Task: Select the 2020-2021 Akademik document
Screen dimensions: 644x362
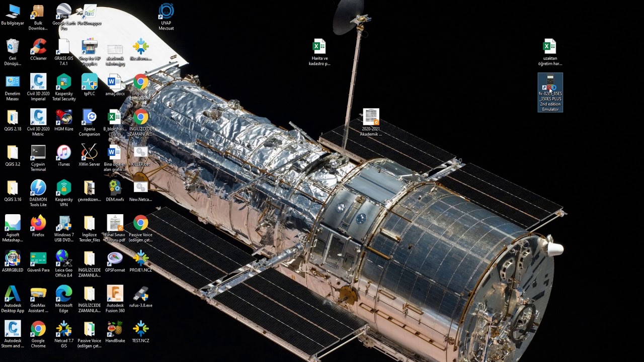Action: tap(371, 123)
